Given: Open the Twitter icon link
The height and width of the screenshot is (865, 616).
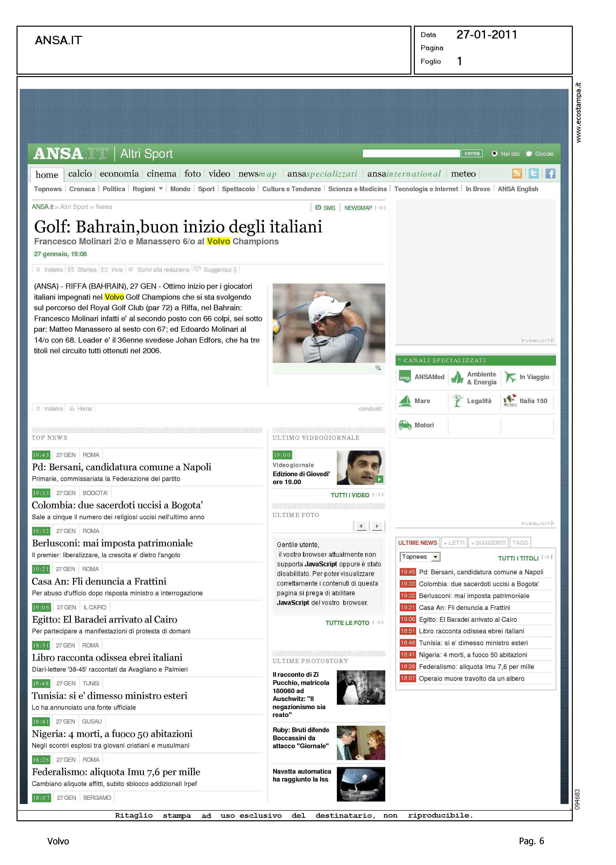Looking at the screenshot, I should tap(533, 173).
